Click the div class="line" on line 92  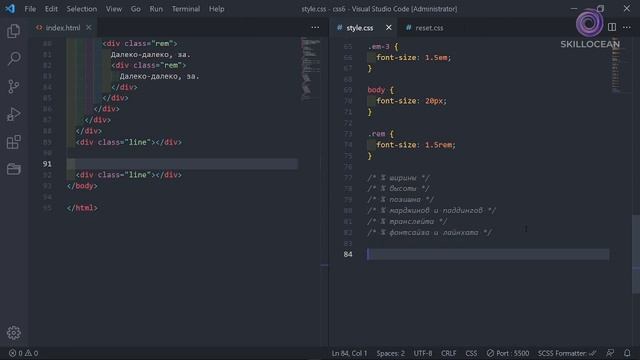pos(129,175)
